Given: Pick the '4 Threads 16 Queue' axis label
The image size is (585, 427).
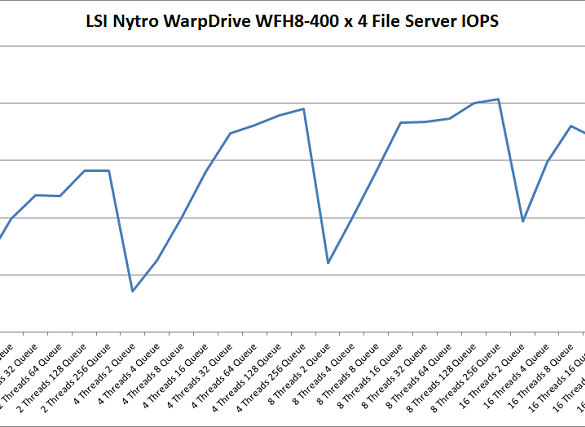Looking at the screenshot, I should click(175, 376).
